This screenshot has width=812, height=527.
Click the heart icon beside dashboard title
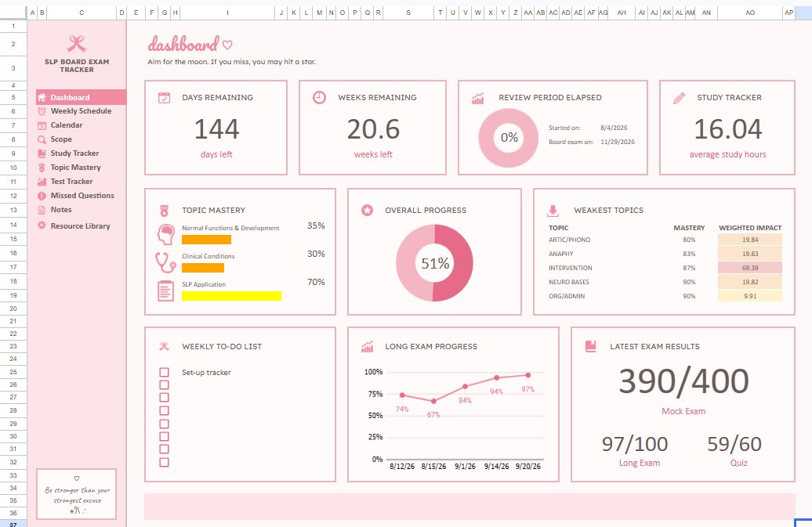[227, 45]
